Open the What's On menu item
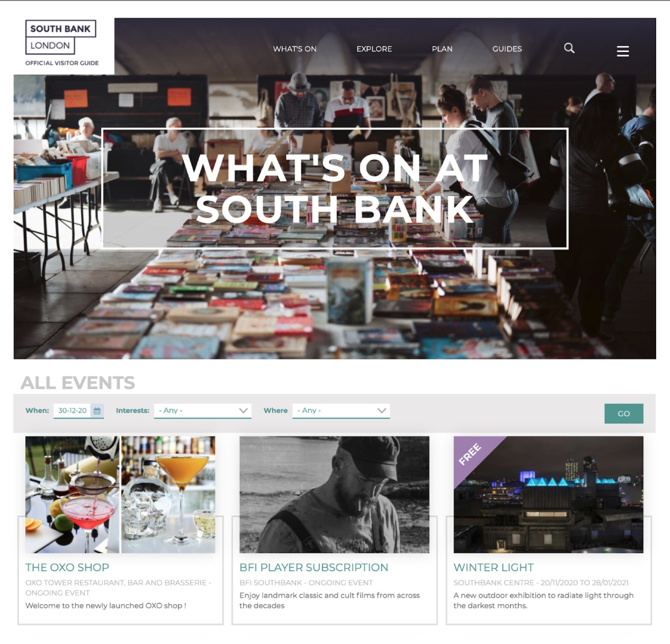The width and height of the screenshot is (670, 644). 295,49
